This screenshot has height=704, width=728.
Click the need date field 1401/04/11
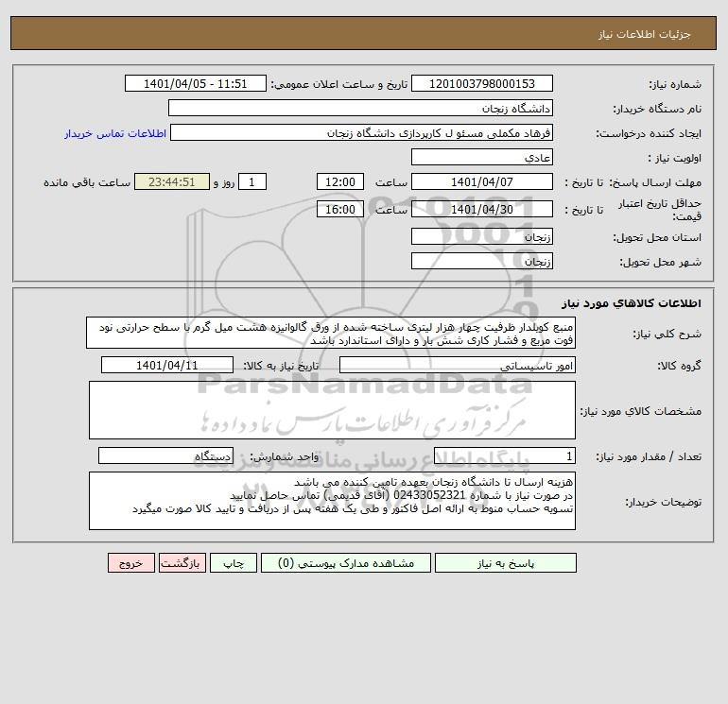[x=167, y=365]
